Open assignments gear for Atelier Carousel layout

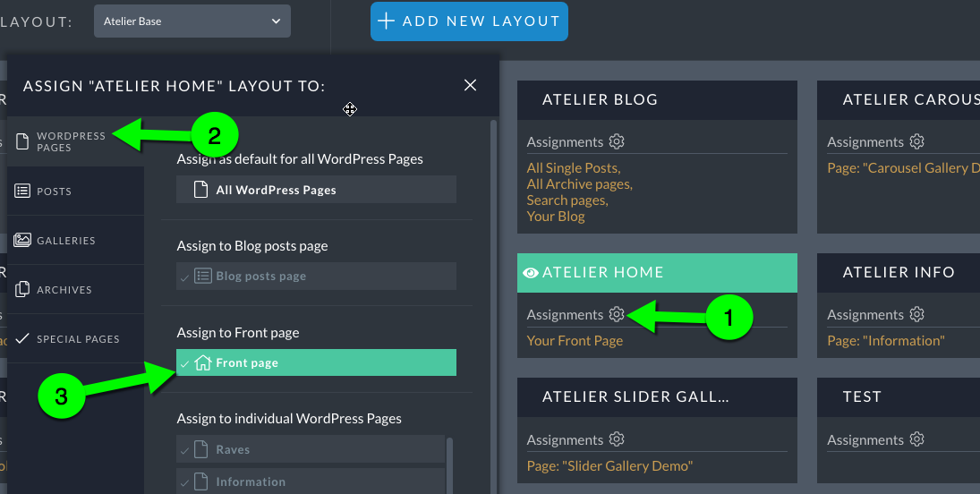click(x=916, y=141)
